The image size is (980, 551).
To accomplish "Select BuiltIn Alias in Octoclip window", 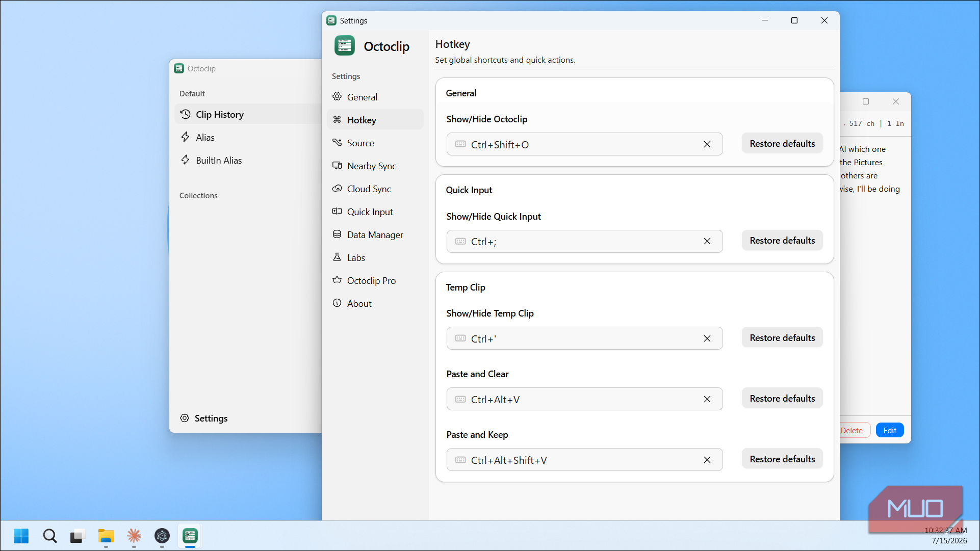I will pos(248,160).
